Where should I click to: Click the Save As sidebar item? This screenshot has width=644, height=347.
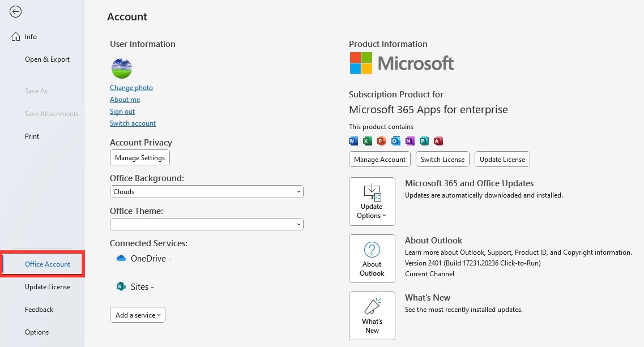[x=36, y=91]
